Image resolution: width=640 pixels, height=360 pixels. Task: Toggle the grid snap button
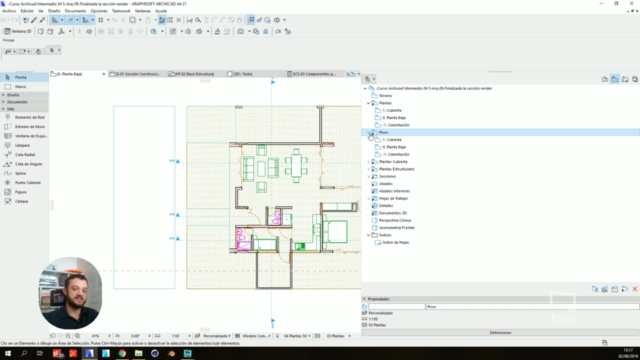(100, 20)
